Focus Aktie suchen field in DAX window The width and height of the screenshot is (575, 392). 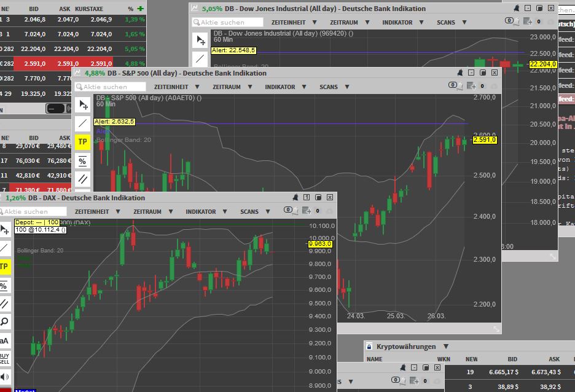click(33, 211)
